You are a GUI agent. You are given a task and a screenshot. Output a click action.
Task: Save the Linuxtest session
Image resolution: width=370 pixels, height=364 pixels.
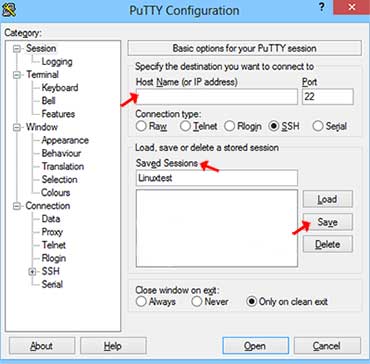pyautogui.click(x=328, y=222)
